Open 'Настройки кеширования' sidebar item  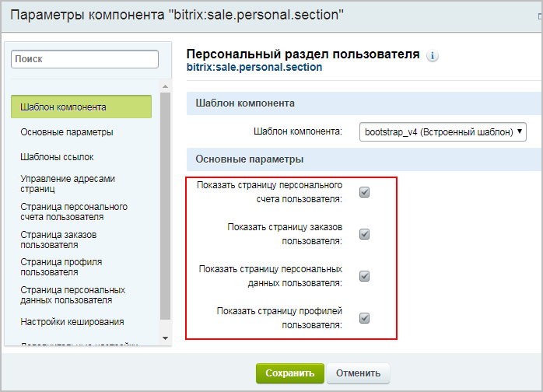[72, 321]
